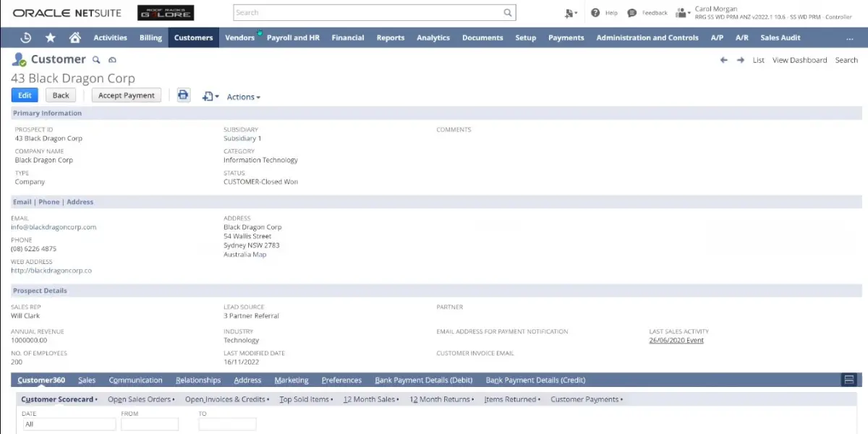Open the Recent Records clock icon
Viewport: 868px width, 434px height.
(25, 38)
